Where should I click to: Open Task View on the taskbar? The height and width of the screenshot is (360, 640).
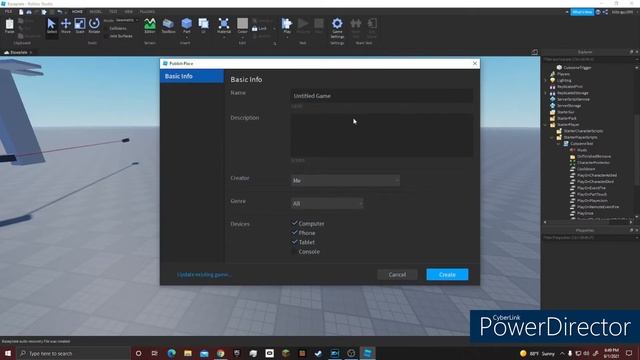pyautogui.click(x=155, y=353)
